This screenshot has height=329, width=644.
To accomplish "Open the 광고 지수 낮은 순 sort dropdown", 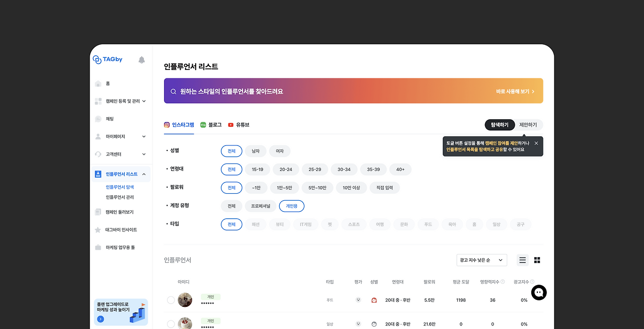I will pos(481,260).
